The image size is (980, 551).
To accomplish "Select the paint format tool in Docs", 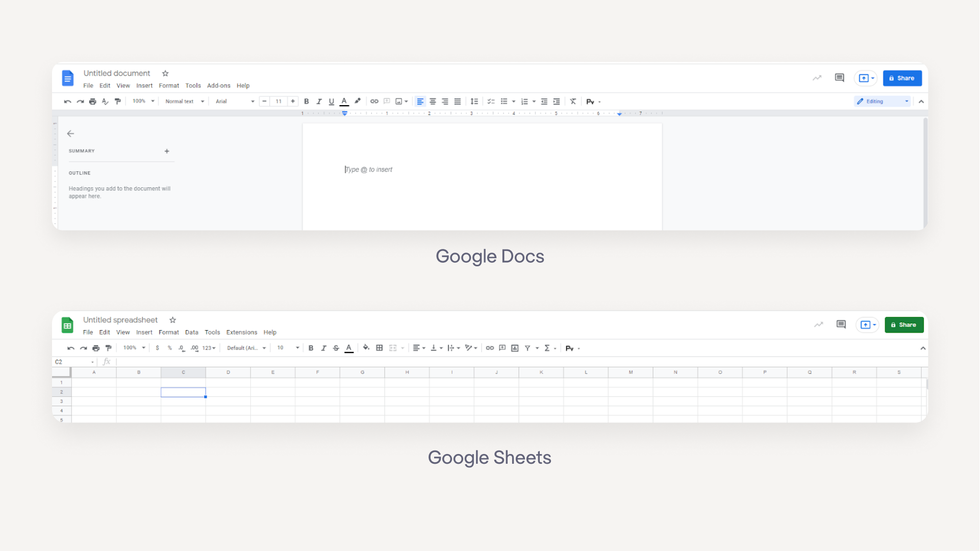I will 118,101.
